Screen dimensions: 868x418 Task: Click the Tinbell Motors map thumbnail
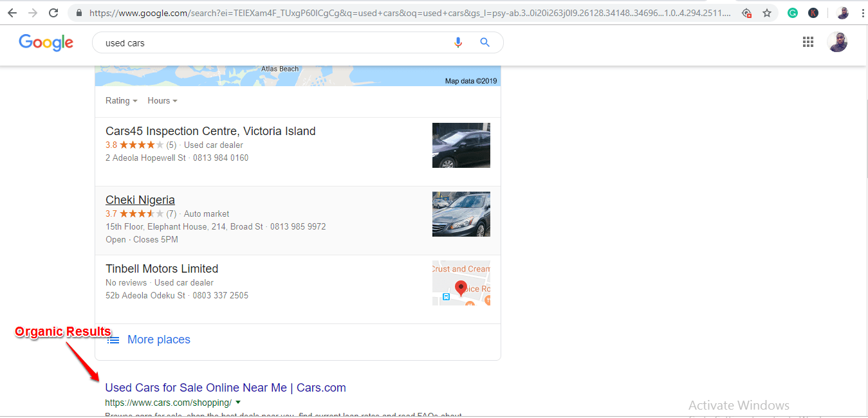pyautogui.click(x=461, y=283)
